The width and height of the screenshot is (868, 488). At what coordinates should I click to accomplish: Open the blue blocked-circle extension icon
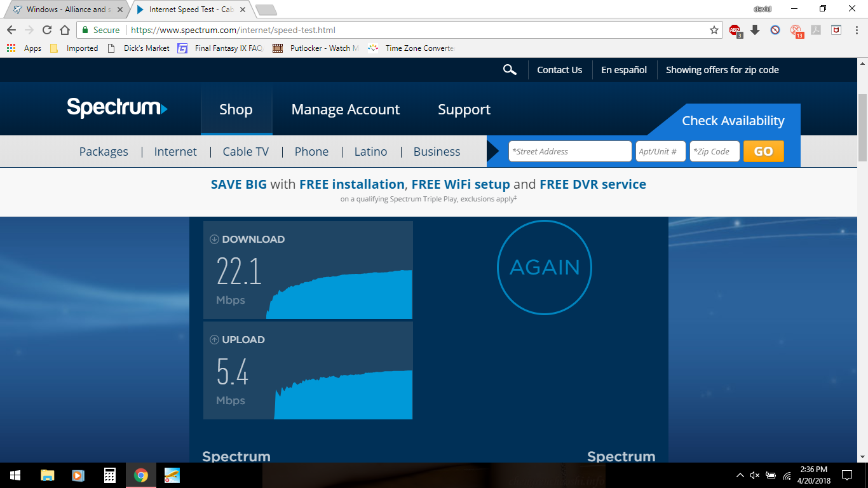pyautogui.click(x=775, y=30)
